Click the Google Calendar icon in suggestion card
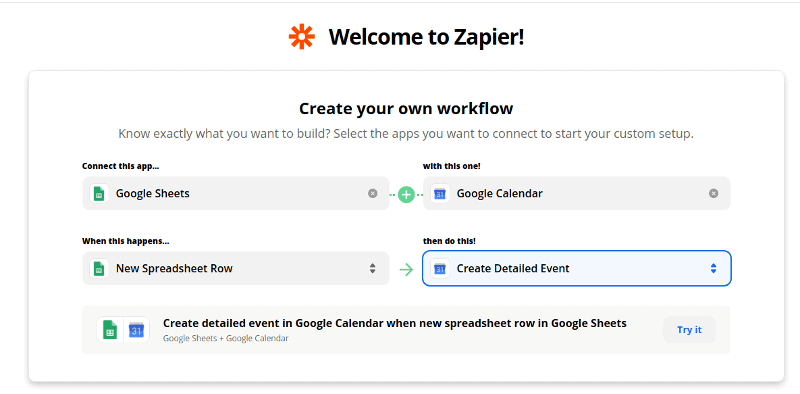 point(136,330)
